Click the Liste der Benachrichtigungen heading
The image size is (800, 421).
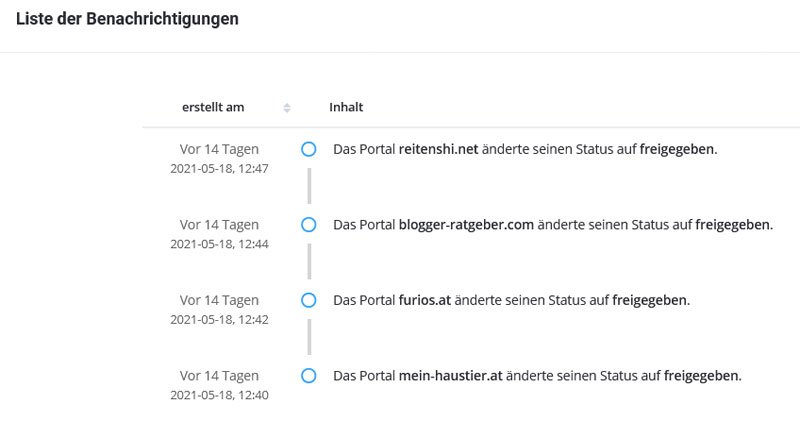[128, 19]
